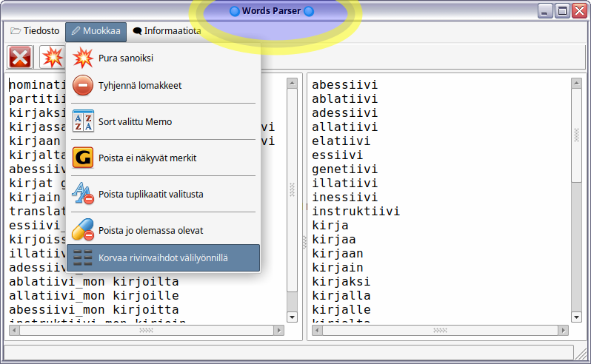This screenshot has width=591, height=364.
Task: Click the starburst icon next to Pura sanoiksi
Action: point(83,58)
